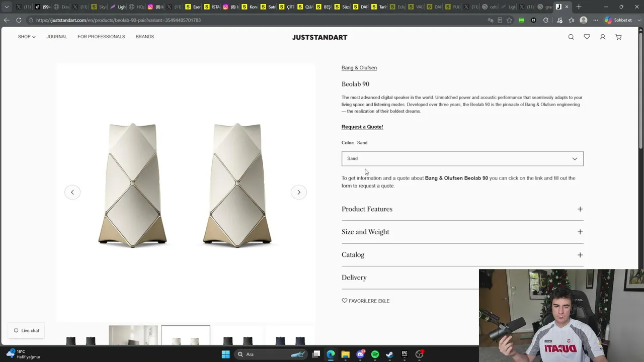644x362 pixels.
Task: Expand the Product Features section
Action: 462,209
